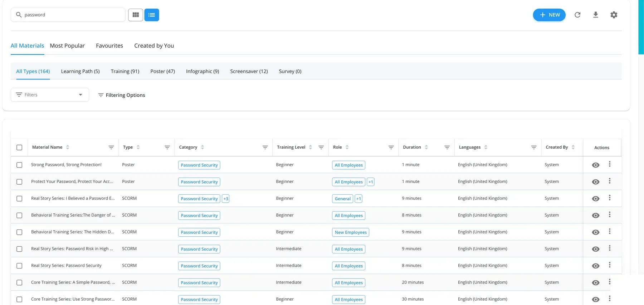Screen dimensions: 644x305
Task: Tick Real Story Series: Password Risk row
Action: point(19,249)
